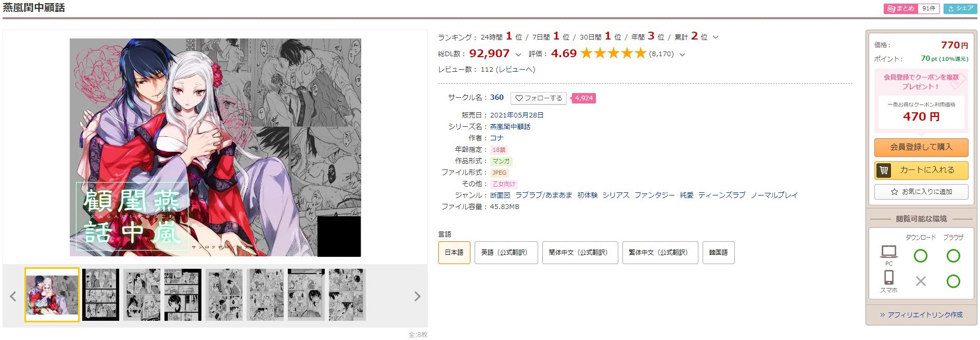Click the main cover preview image
Viewport: 980px width, 340px height.
215,147
